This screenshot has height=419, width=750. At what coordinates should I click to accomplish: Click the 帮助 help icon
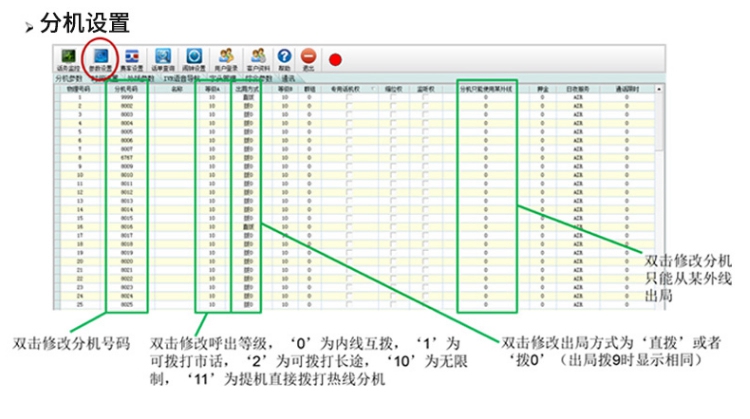click(x=285, y=58)
